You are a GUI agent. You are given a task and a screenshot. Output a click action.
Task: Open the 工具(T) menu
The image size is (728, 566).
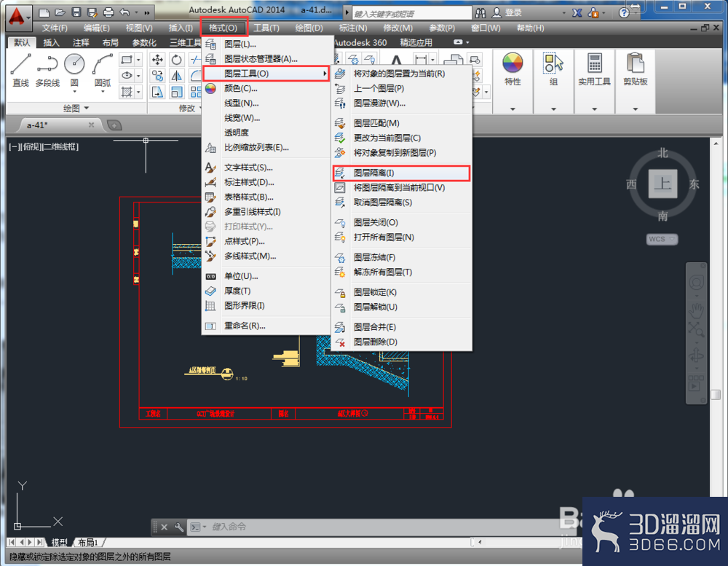click(x=266, y=28)
